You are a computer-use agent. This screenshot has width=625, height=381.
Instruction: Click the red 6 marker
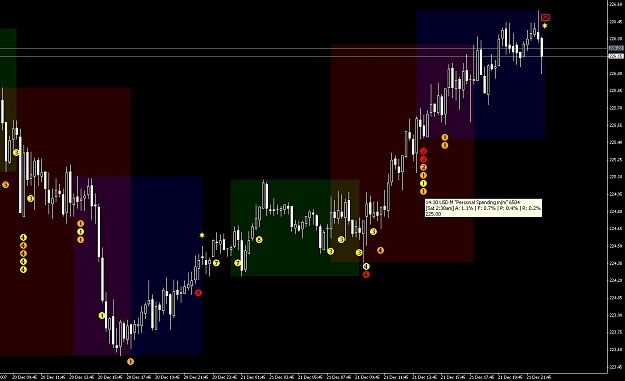point(198,293)
